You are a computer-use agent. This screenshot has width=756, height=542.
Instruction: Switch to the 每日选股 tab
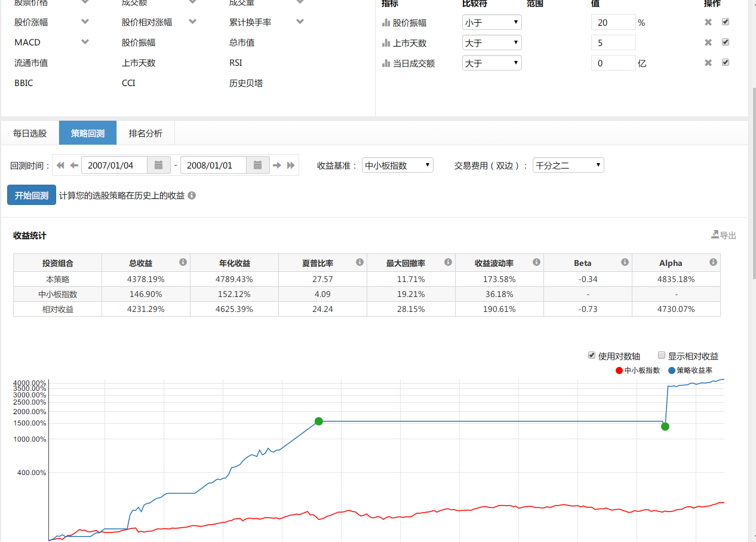click(x=30, y=133)
